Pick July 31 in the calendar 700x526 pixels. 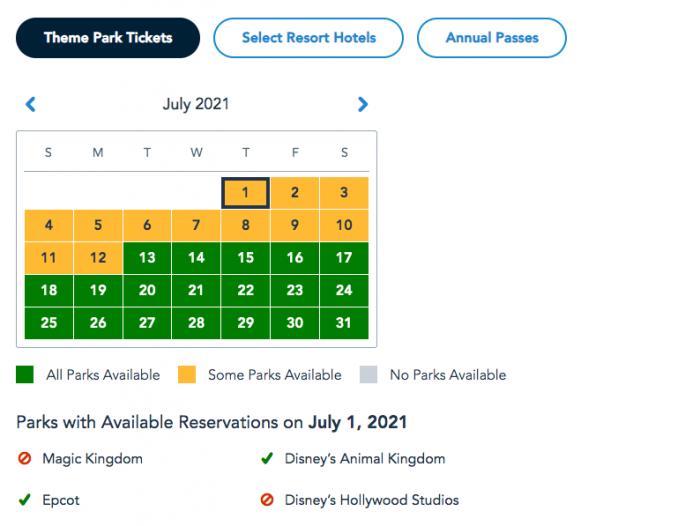point(344,323)
